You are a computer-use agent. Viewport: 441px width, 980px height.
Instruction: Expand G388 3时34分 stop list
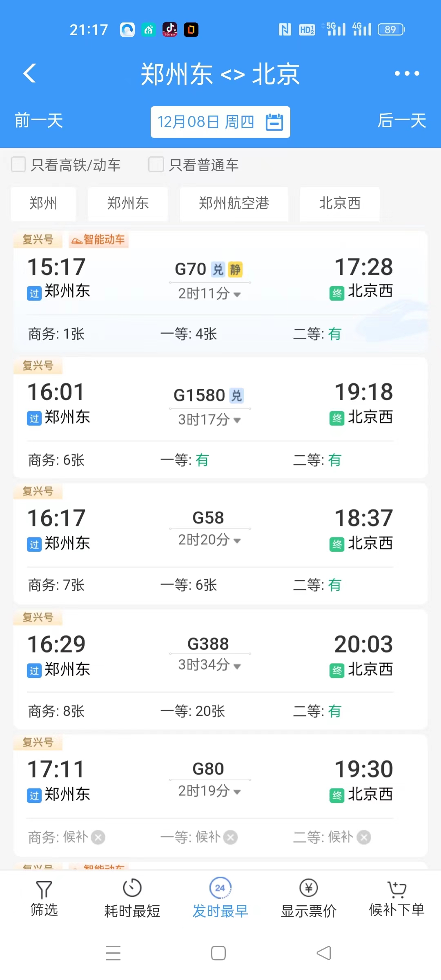237,666
